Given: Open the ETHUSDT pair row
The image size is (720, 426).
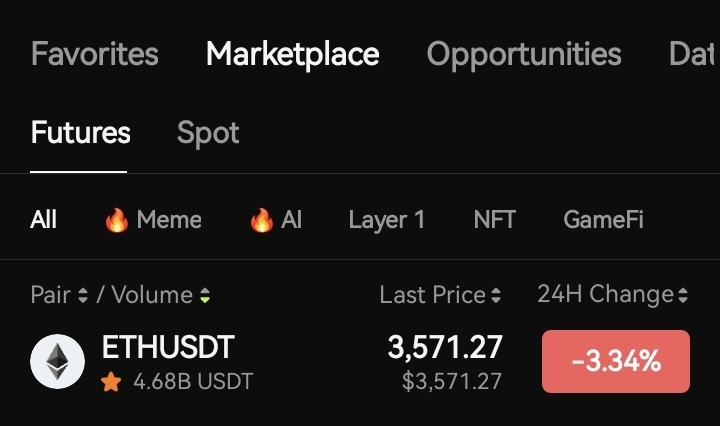Looking at the screenshot, I should point(360,362).
